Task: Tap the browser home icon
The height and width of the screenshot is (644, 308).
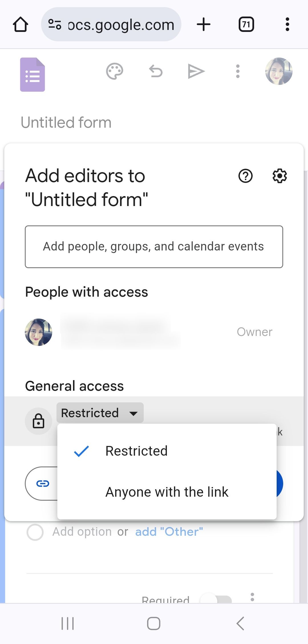Action: (x=21, y=25)
